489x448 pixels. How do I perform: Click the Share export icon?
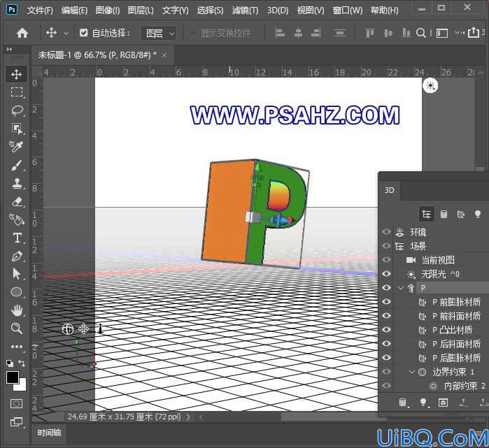point(473,32)
